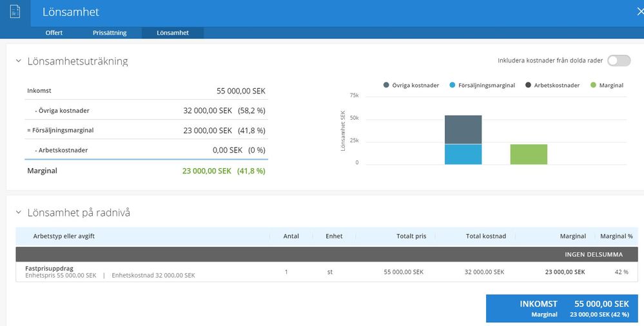Click the Marginal % column header
644x326 pixels.
(x=616, y=236)
